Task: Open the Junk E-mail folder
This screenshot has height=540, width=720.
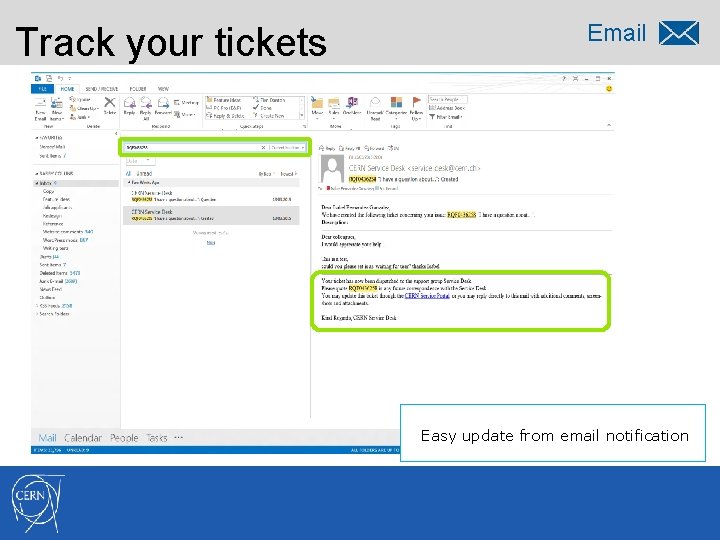Action: coord(58,281)
